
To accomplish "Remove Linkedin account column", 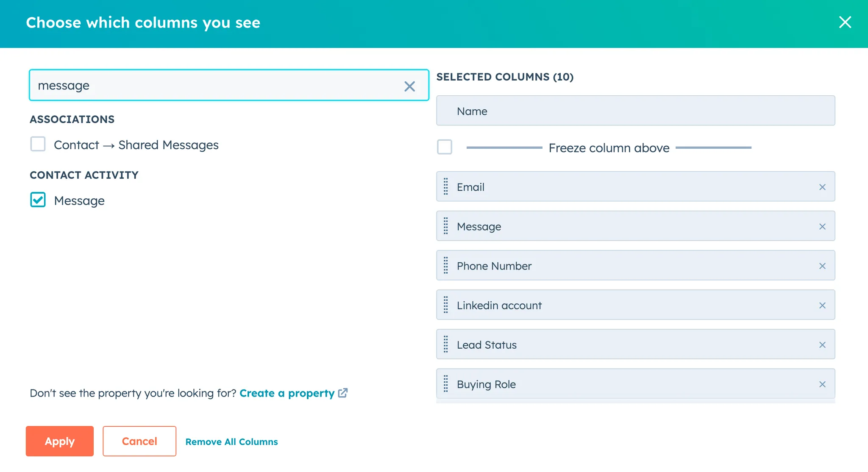I will coord(822,305).
